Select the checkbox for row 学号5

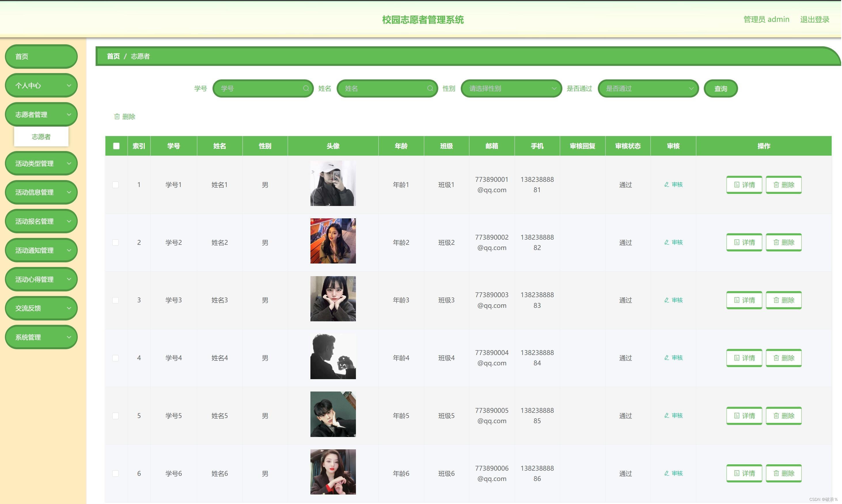[115, 416]
